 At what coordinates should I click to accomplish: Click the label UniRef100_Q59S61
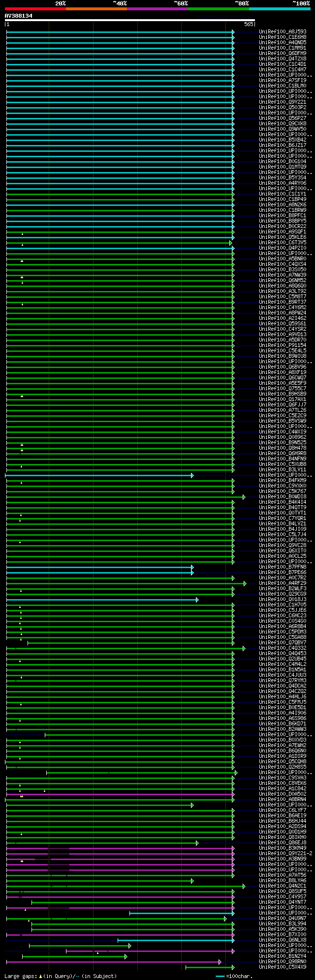tap(283, 323)
